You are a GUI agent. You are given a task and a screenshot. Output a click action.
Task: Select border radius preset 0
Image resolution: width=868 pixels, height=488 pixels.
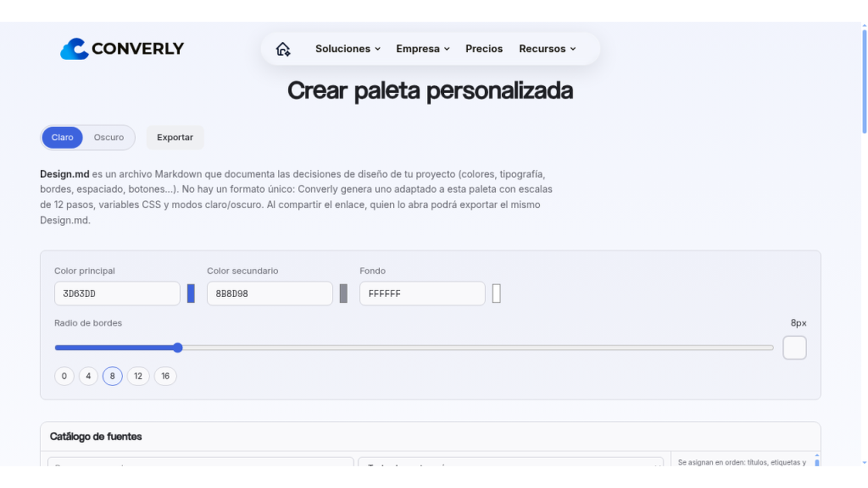coord(64,376)
